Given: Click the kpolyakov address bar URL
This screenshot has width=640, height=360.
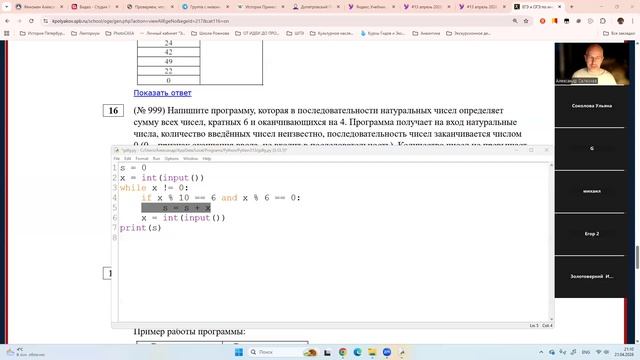Looking at the screenshot, I should (140, 21).
